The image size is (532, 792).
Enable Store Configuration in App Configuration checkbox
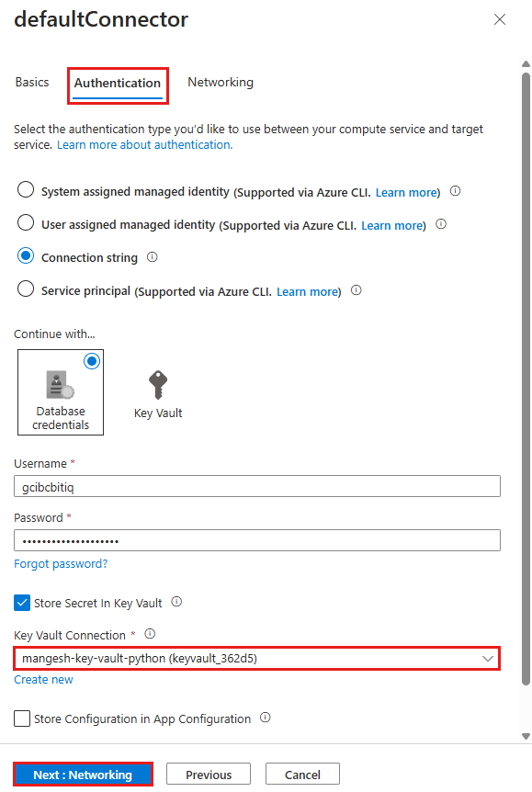pos(22,718)
